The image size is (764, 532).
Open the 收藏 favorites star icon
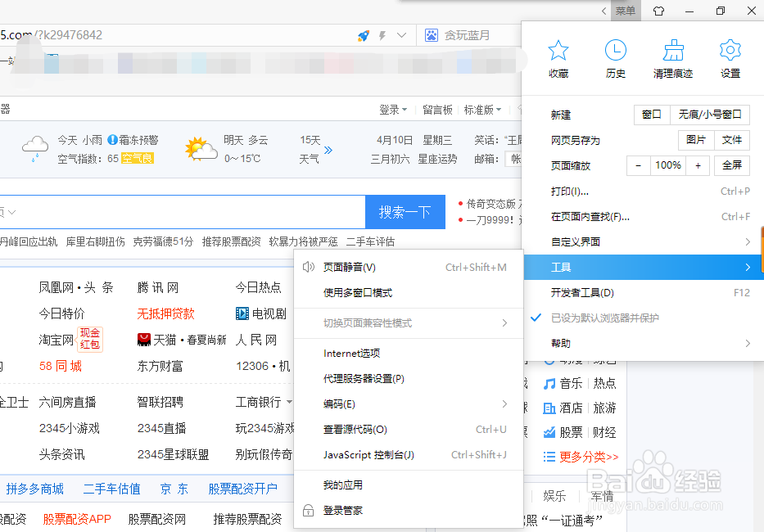tap(558, 50)
